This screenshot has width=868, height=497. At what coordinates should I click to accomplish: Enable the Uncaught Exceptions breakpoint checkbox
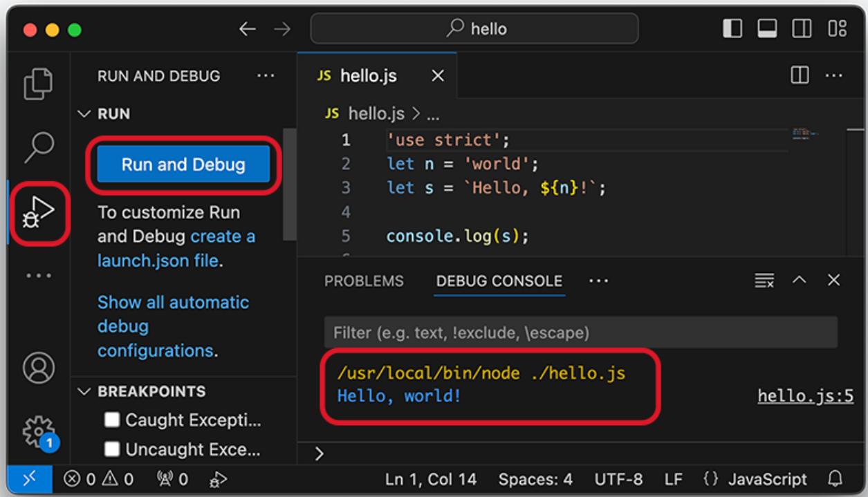coord(113,450)
